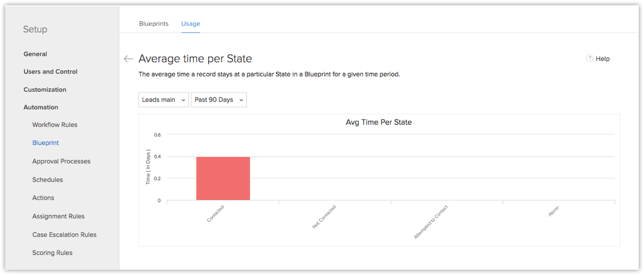Go to Assignment Rules

pos(58,216)
